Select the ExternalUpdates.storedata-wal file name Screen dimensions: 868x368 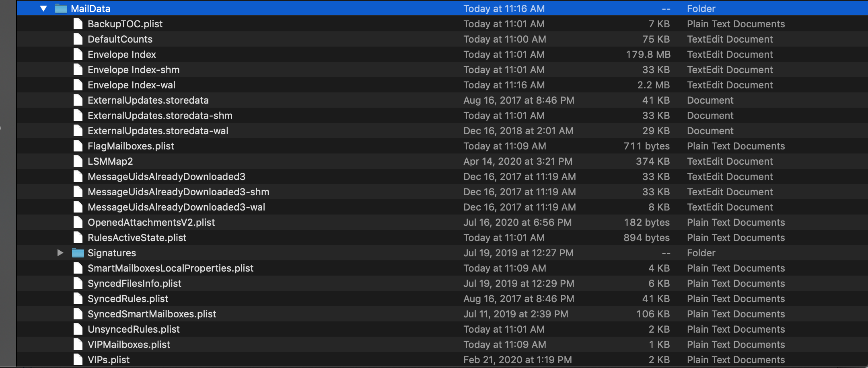pos(158,131)
